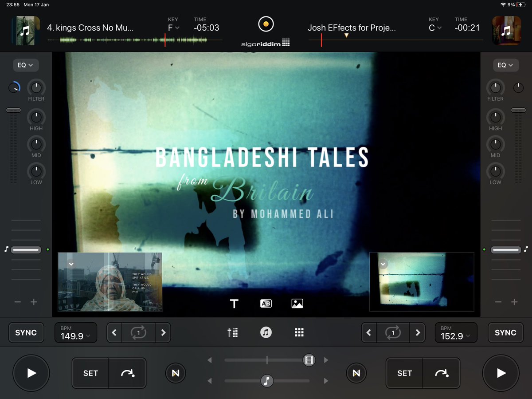Screen dimensions: 532x399
Task: Click left deck FILTER knob
Action: tap(36, 87)
